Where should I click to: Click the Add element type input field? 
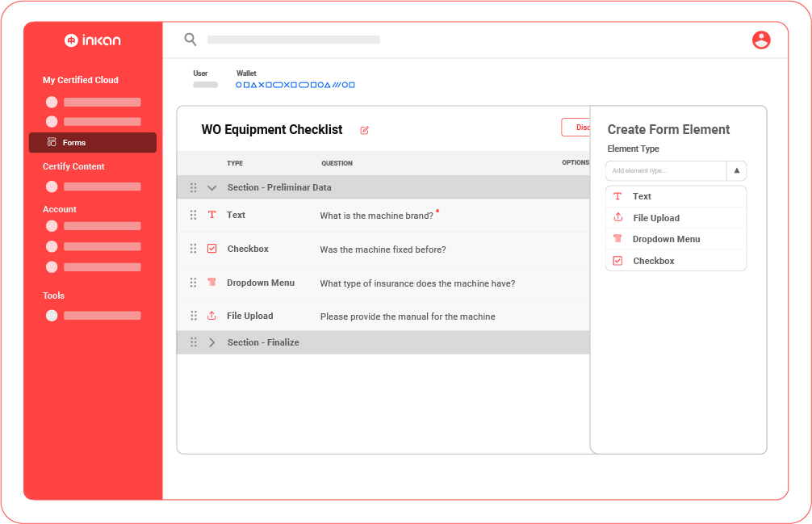tap(666, 170)
